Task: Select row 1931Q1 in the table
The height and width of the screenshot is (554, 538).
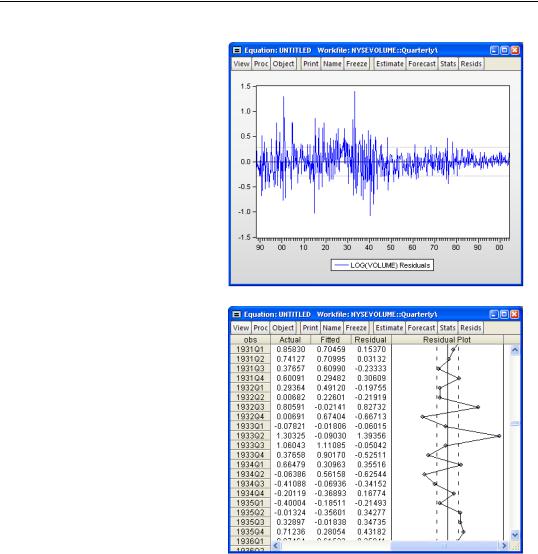Action: 250,349
